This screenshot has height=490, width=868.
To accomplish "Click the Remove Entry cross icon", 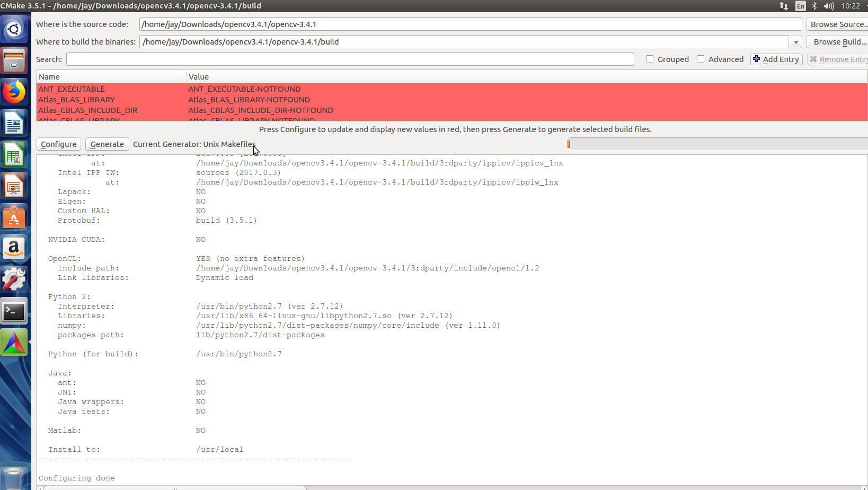I will [814, 59].
